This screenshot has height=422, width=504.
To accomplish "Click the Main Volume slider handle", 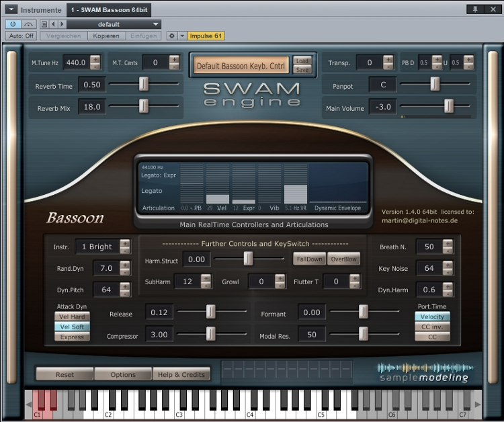I will click(x=449, y=105).
